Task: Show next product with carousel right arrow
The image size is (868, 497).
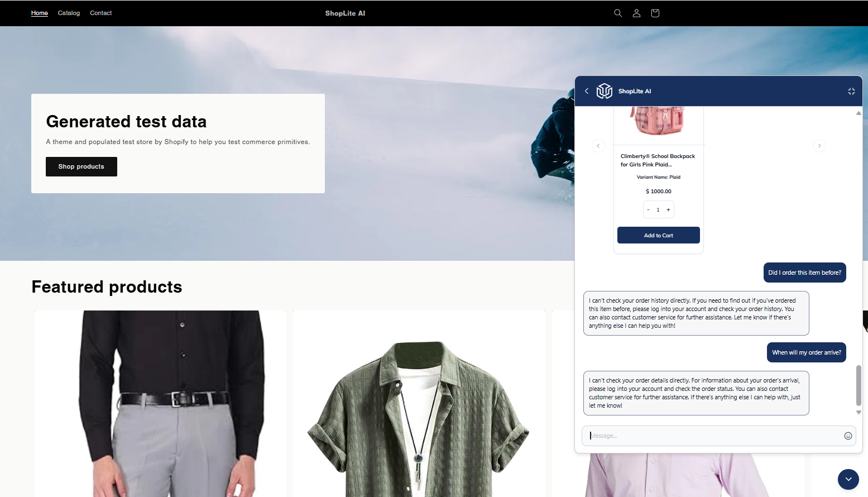Action: coord(819,146)
